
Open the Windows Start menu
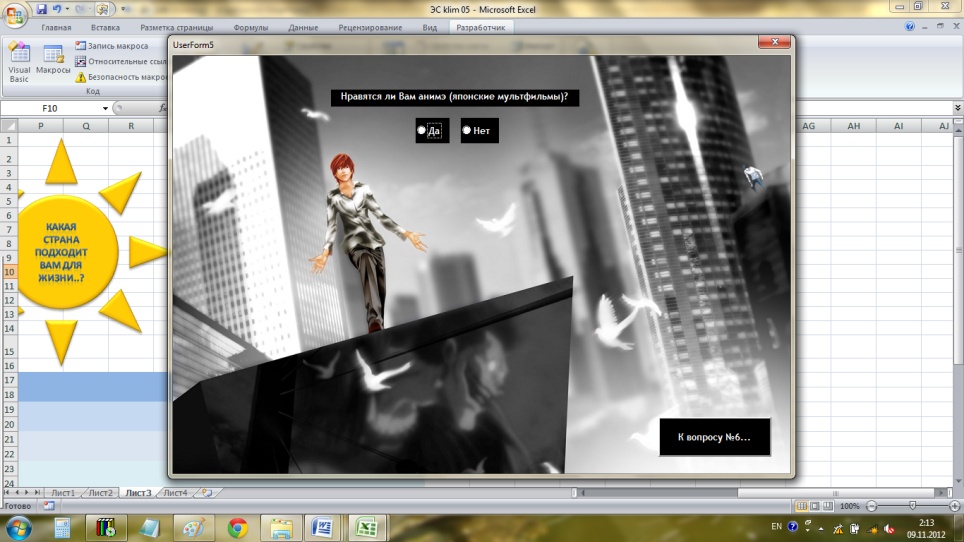coord(18,528)
